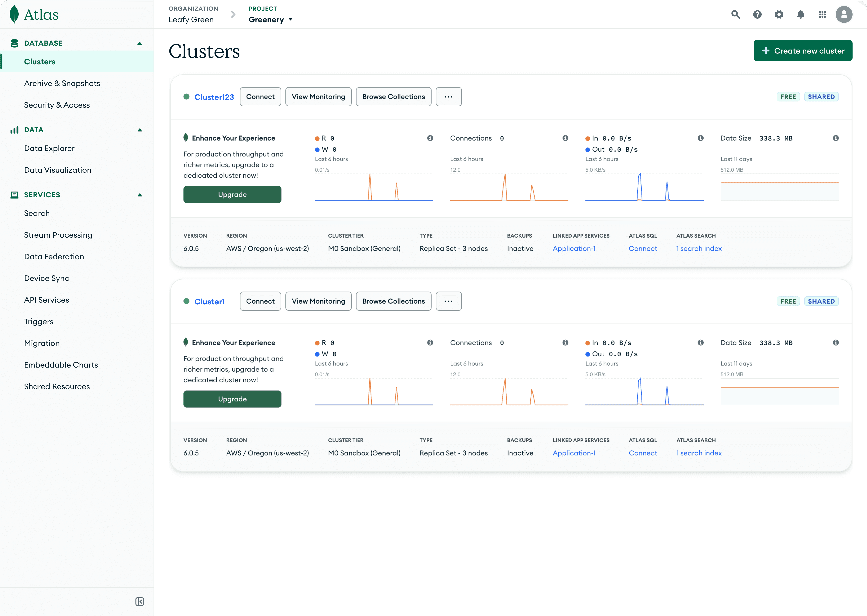Click Cluster1 Browse Collections button
Screen dimensions: 867x616
(393, 301)
